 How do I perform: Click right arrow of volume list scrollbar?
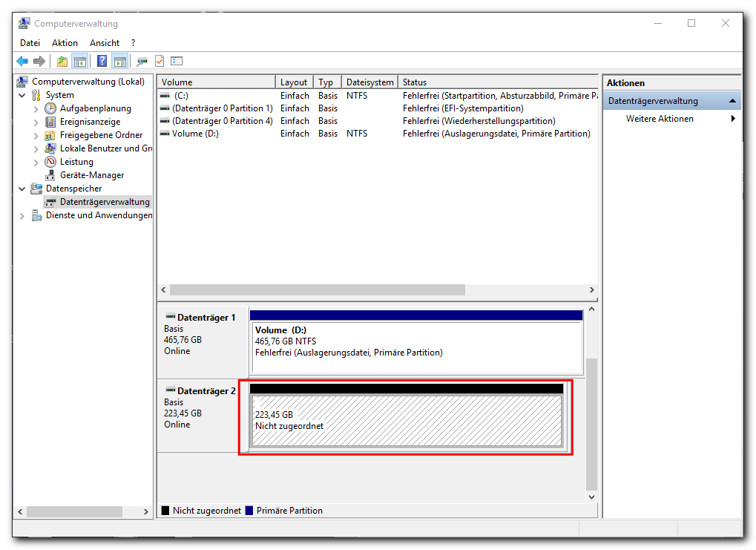(x=591, y=289)
